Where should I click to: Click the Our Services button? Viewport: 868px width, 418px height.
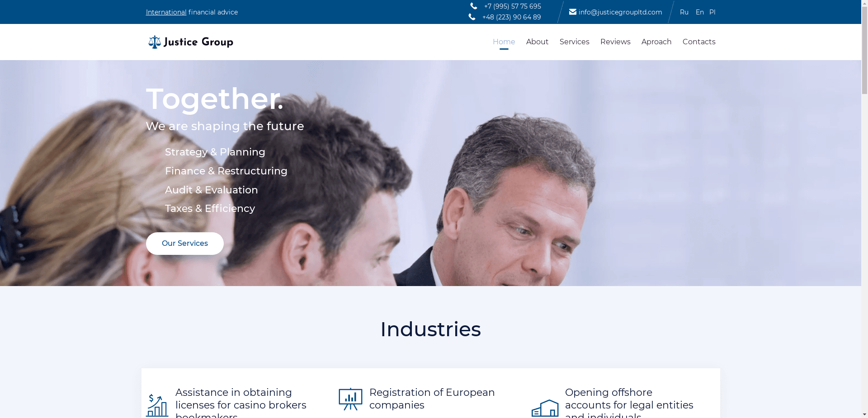click(184, 244)
